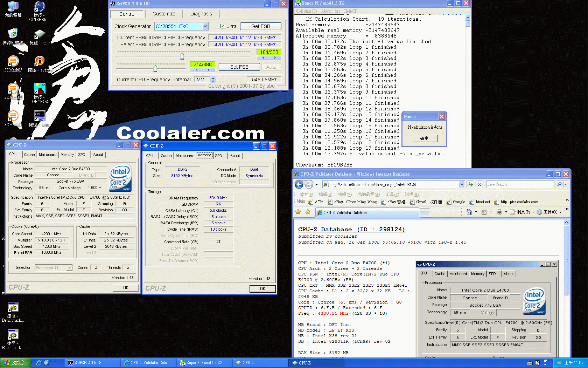
Task: Open the Cache tab in left CPU-Z window
Action: 29,155
